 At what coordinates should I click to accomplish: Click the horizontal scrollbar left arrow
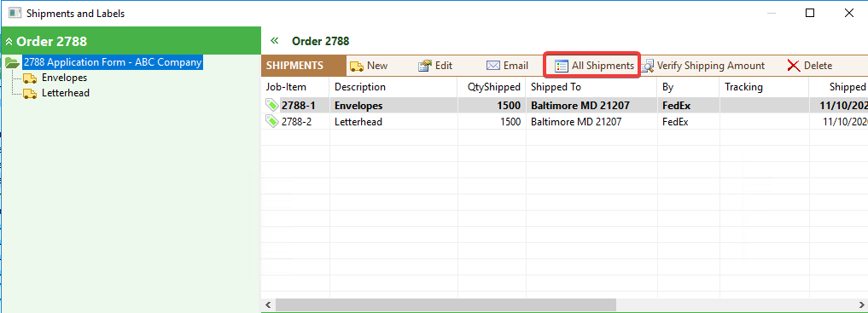[269, 304]
